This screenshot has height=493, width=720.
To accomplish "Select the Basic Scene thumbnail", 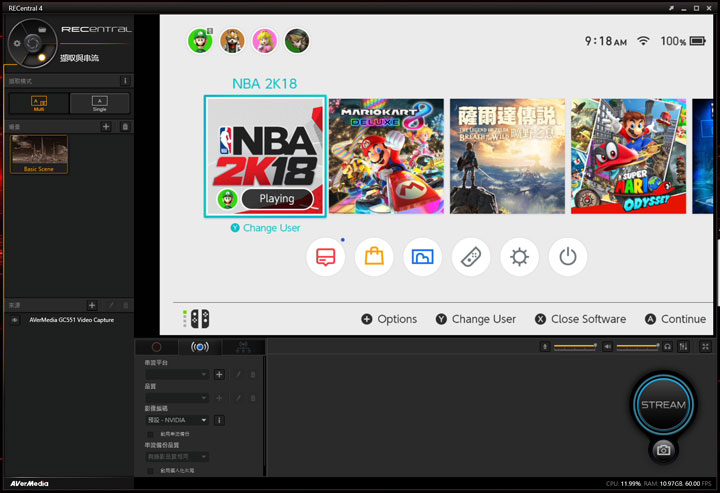I will coord(39,154).
